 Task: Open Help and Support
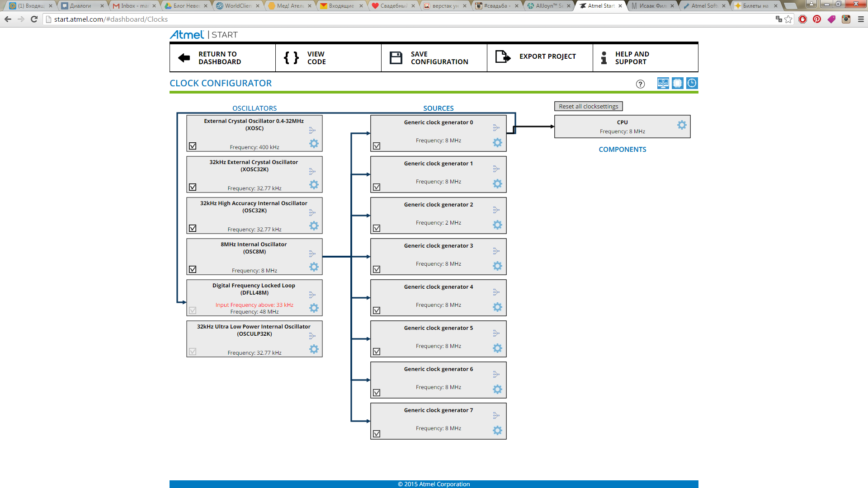646,58
